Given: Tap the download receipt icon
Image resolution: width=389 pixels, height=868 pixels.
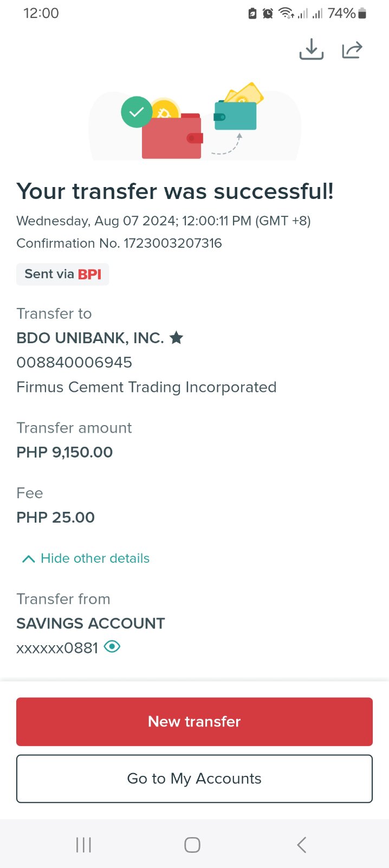Looking at the screenshot, I should [x=312, y=50].
